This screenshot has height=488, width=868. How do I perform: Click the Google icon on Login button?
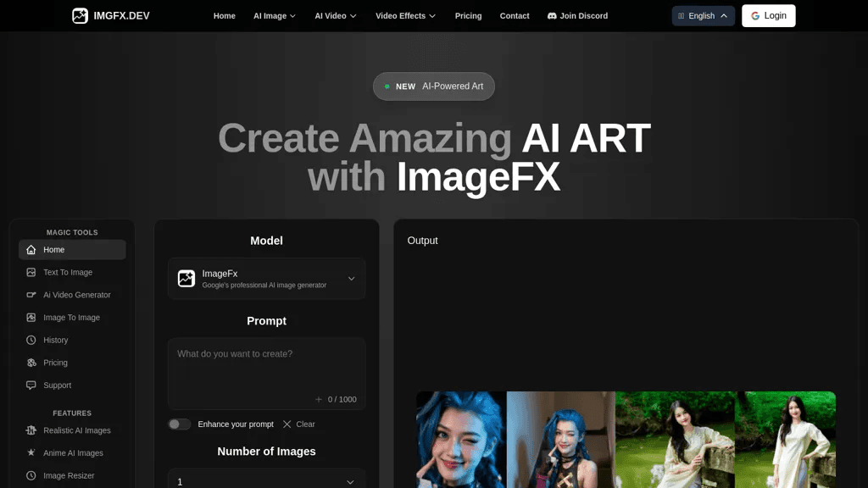click(x=755, y=16)
